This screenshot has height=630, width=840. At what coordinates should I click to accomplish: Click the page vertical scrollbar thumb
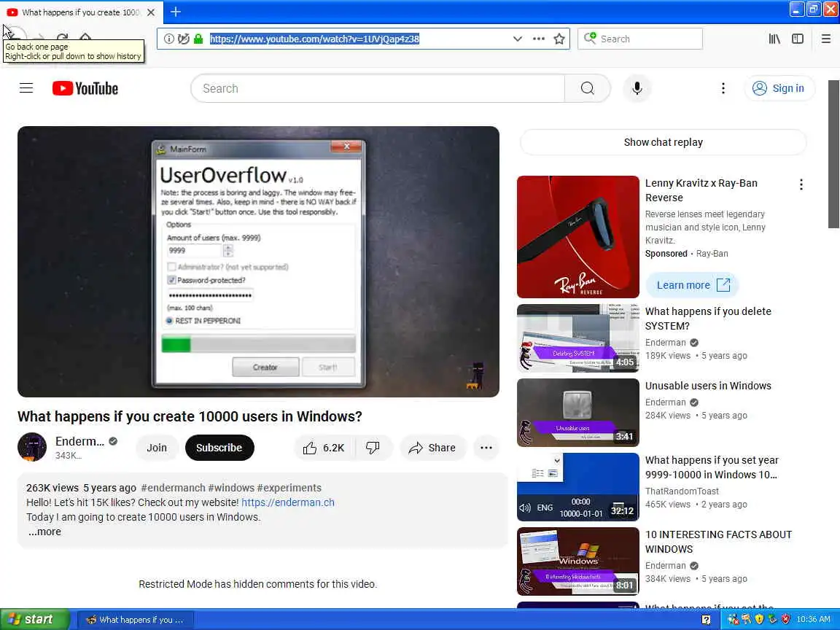coord(833,155)
